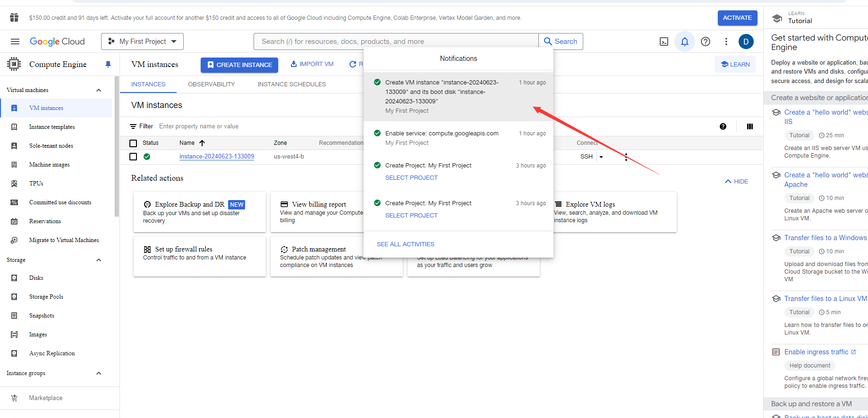Open the main navigation hamburger menu
868x418 pixels.
coord(15,42)
